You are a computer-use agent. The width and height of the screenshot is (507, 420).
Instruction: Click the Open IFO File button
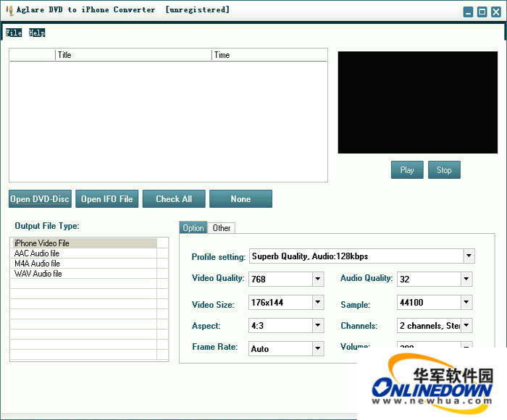pyautogui.click(x=107, y=199)
